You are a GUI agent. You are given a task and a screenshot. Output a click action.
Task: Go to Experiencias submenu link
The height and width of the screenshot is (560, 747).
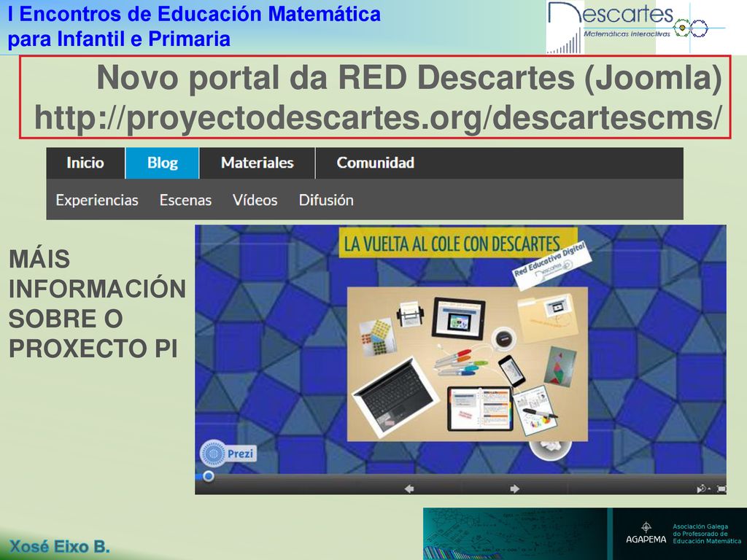tap(97, 200)
